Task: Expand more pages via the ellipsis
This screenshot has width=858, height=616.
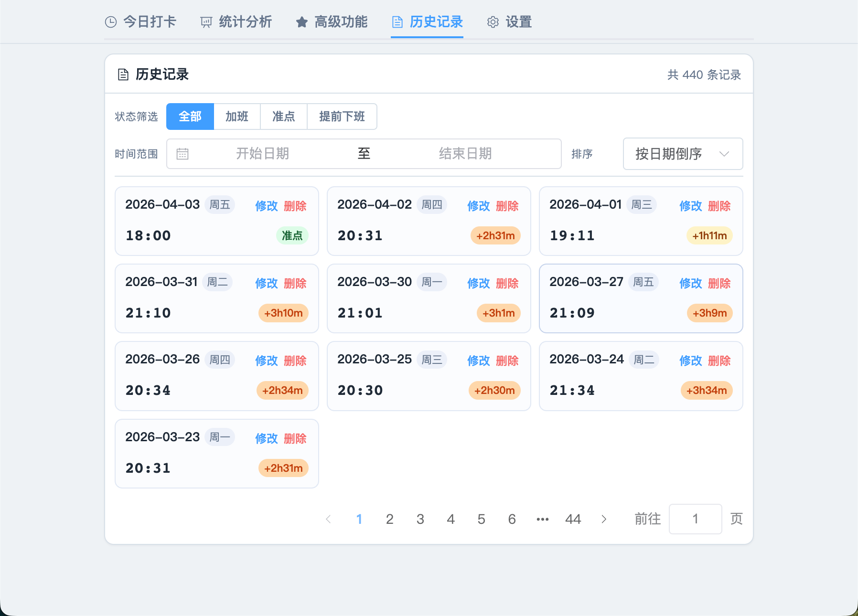Action: (x=543, y=519)
